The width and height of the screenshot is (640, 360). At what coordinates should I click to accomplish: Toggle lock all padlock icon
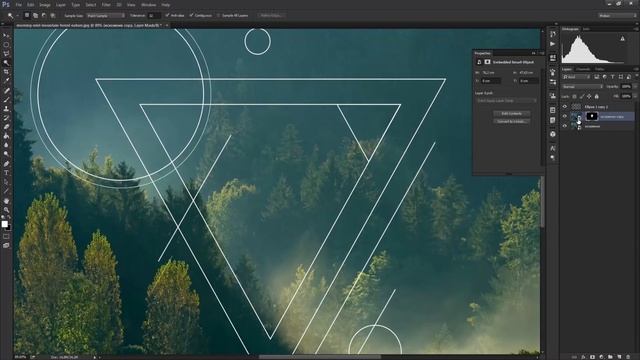[x=596, y=96]
